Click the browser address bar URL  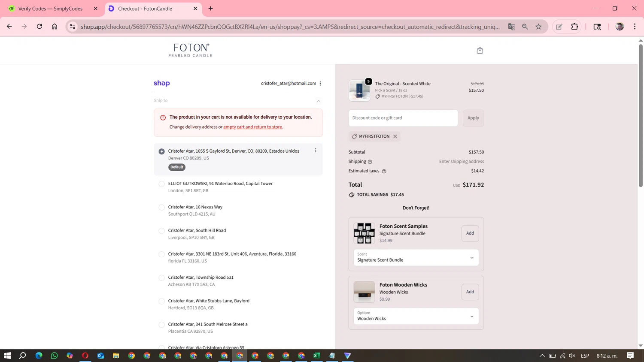(290, 27)
